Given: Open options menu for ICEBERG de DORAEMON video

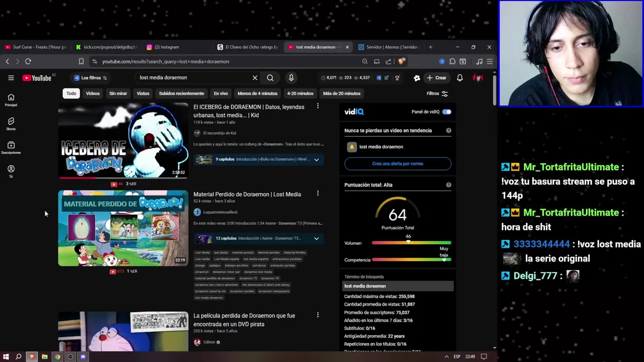Looking at the screenshot, I should point(317,106).
